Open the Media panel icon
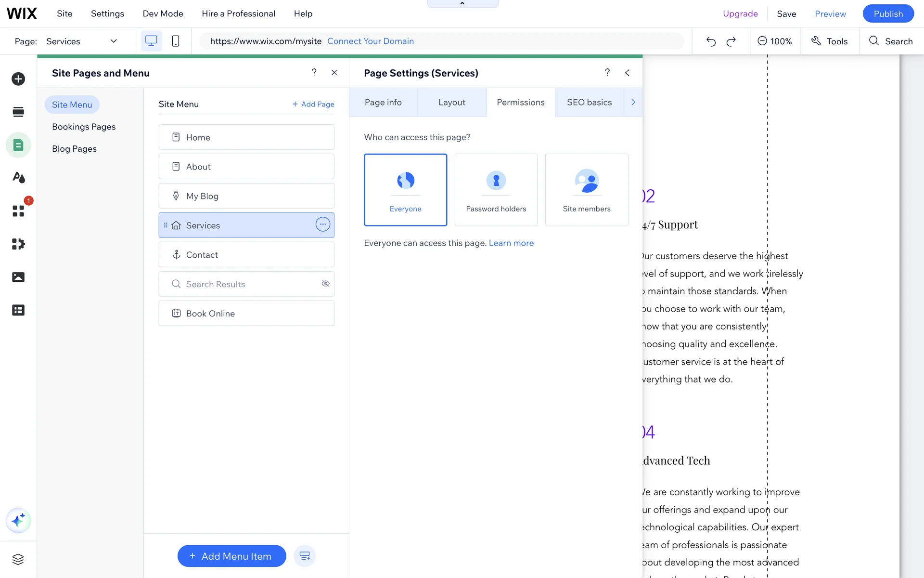924x578 pixels. (18, 277)
